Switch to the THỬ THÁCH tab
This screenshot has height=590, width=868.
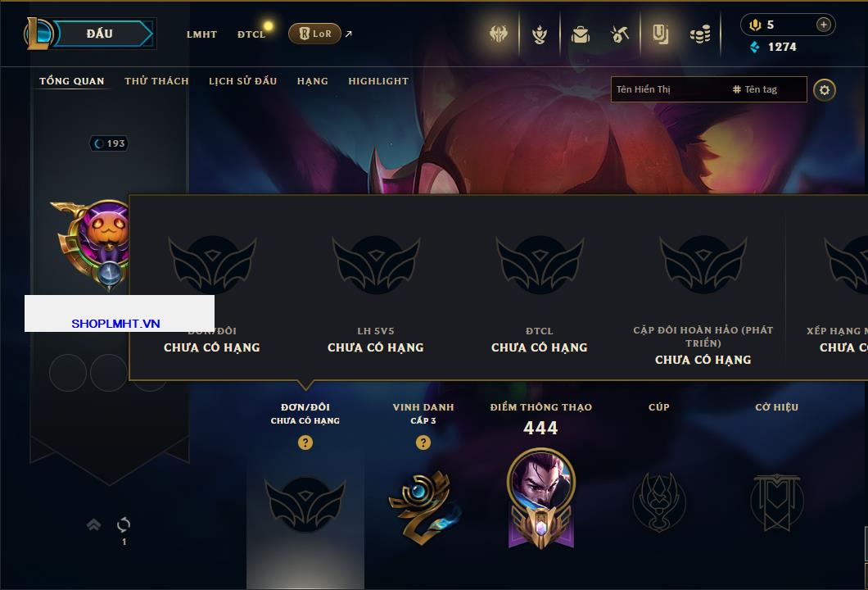point(156,81)
